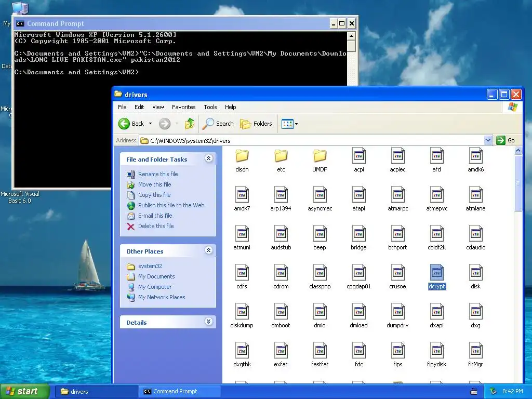Select the amdk7 driver file
Viewport: 532px width, 399px height.
(242, 194)
